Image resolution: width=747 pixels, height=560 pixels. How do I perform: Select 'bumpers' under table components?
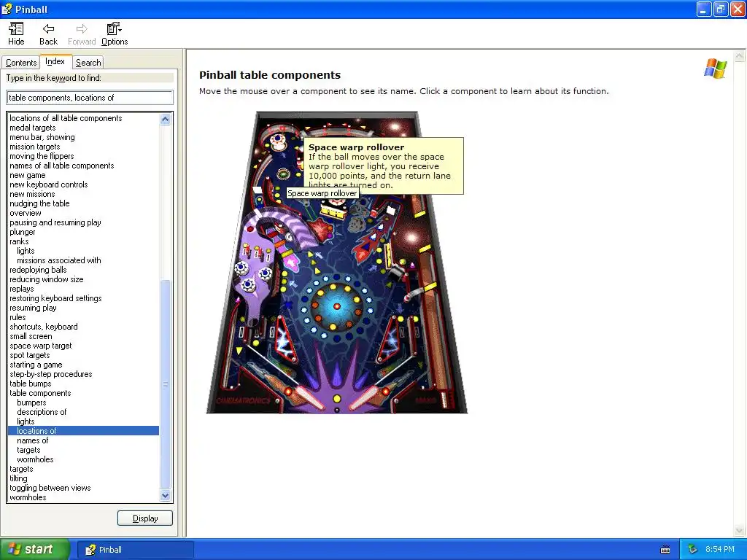31,402
